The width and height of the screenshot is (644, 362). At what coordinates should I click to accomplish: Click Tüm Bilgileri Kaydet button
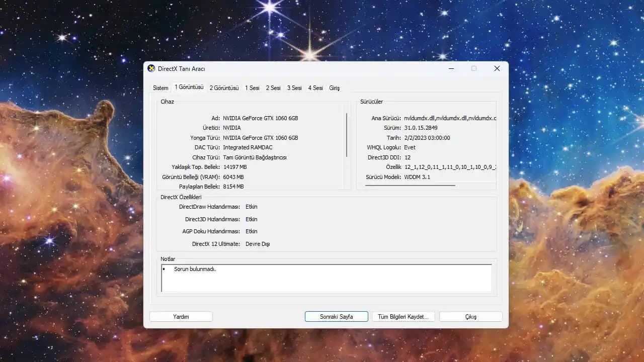(x=405, y=317)
